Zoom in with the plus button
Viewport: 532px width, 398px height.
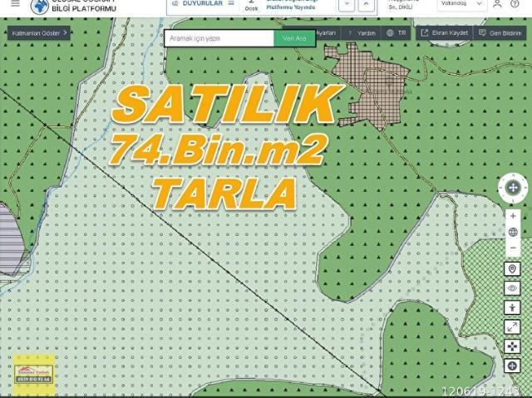pyautogui.click(x=513, y=216)
